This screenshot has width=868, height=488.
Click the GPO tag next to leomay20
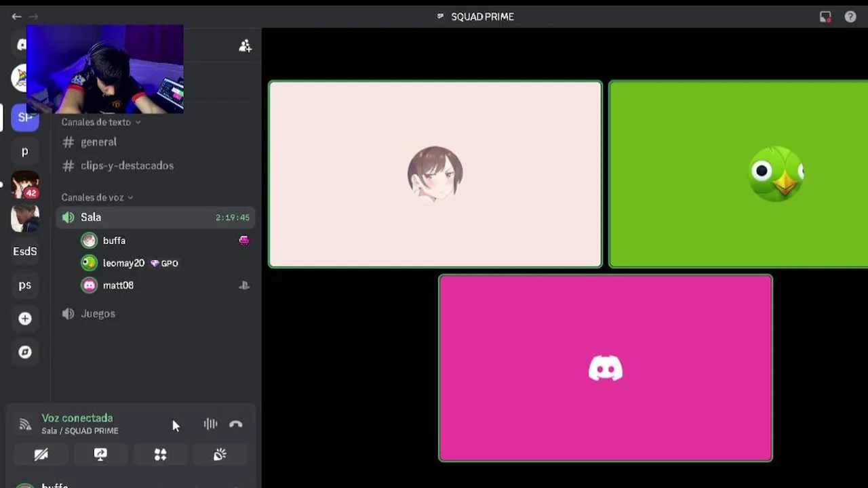(164, 263)
